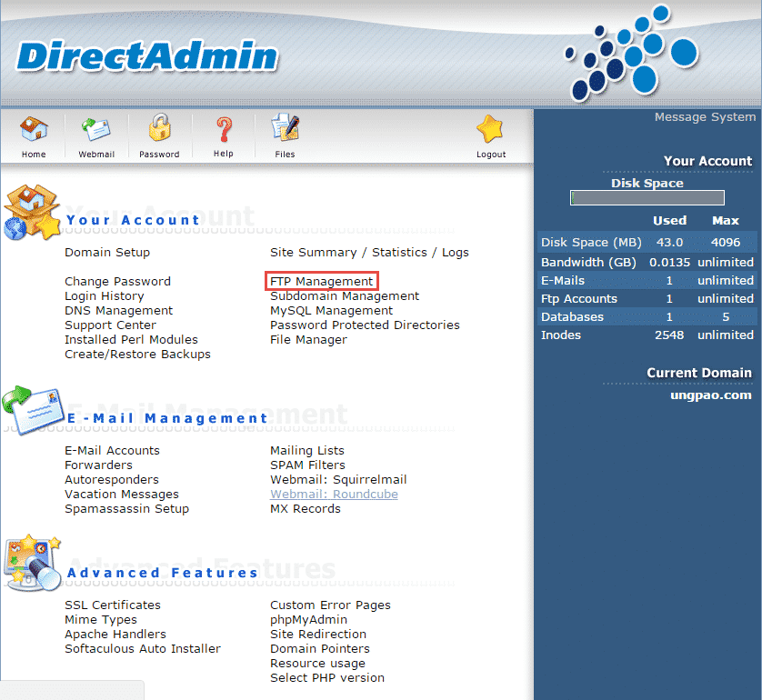Click the Inodes used value 2548
762x700 pixels.
click(669, 335)
